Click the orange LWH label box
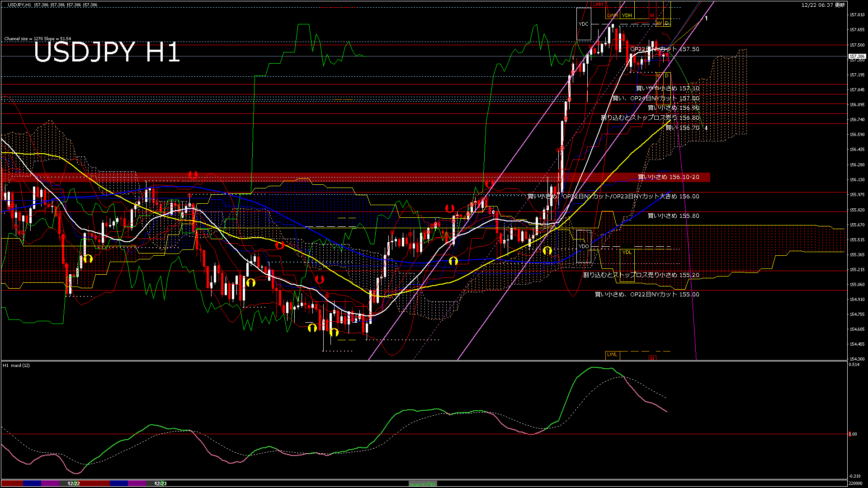The height and width of the screenshot is (488, 868). [x=612, y=15]
